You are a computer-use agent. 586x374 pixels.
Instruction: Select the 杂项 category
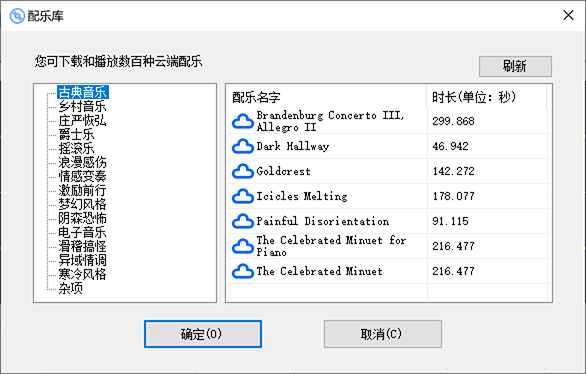tap(70, 288)
